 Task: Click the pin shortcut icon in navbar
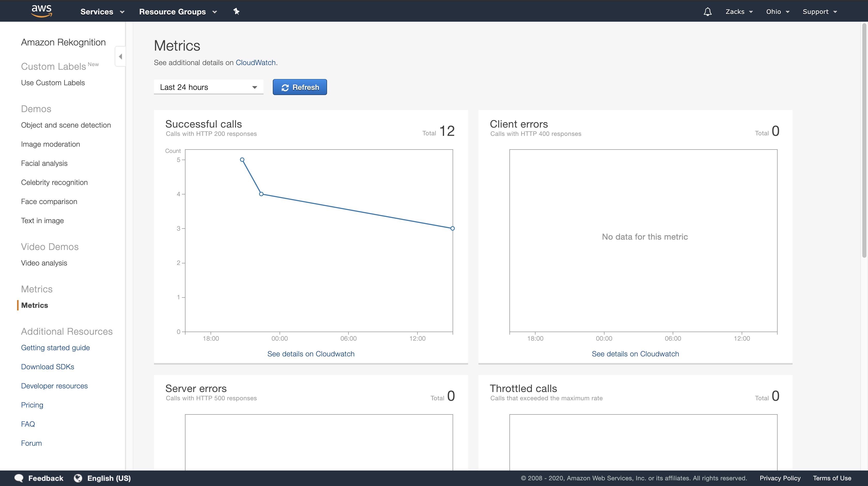click(236, 11)
